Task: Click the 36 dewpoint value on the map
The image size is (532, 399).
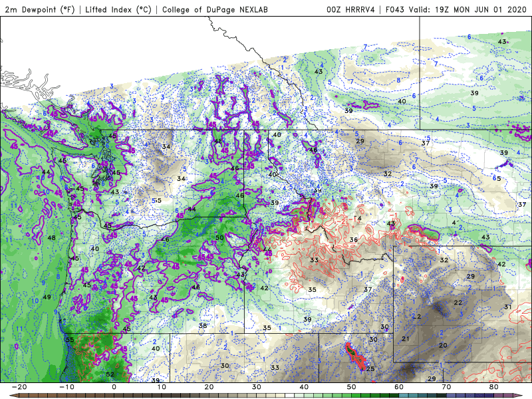Action: click(354, 239)
